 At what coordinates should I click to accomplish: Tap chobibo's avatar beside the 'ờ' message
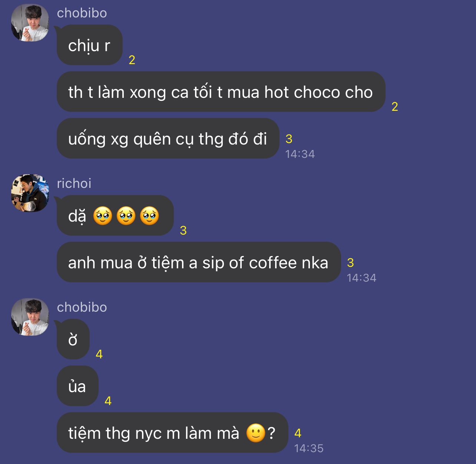(x=30, y=317)
